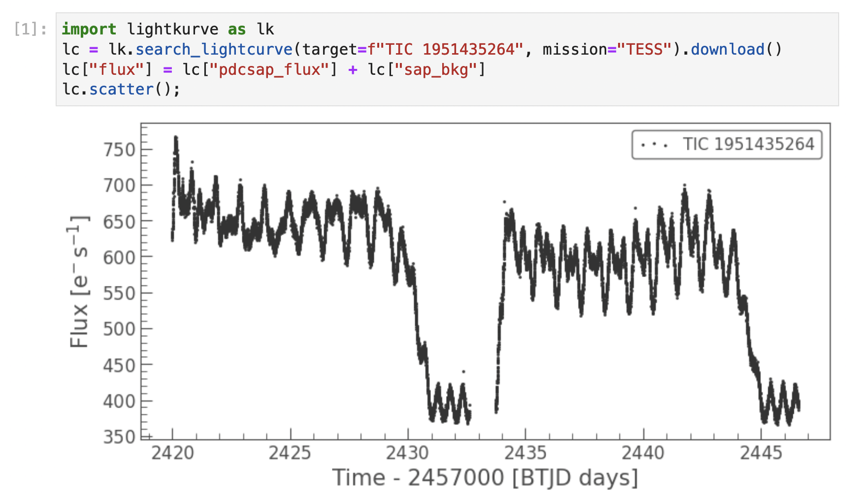Click the 350 y-axis tick label
Image resolution: width=850 pixels, height=504 pixels.
[x=119, y=437]
